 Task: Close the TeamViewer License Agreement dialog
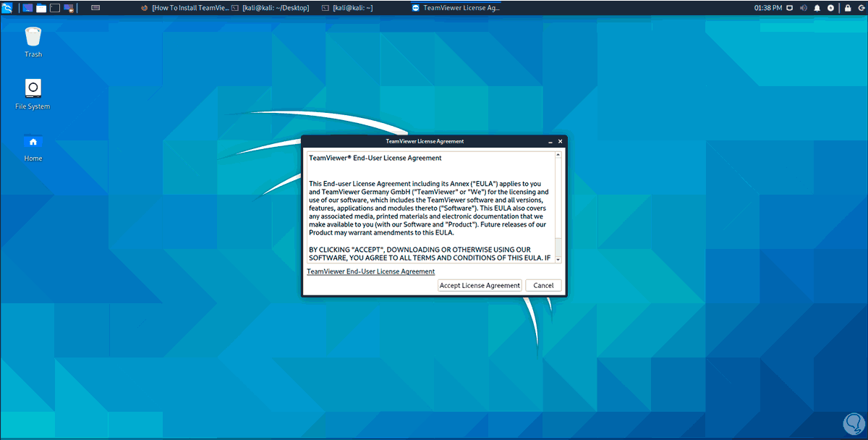coord(560,141)
